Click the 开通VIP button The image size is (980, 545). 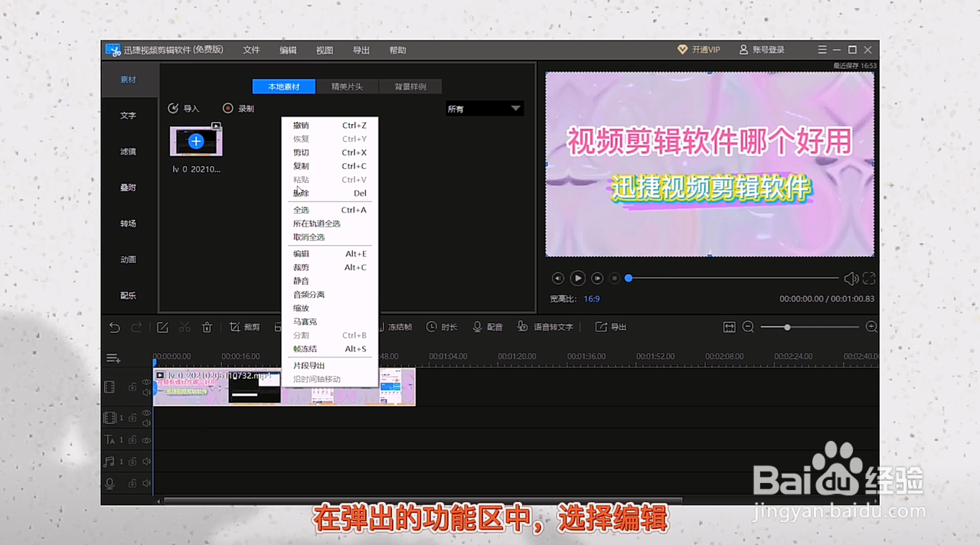(700, 49)
